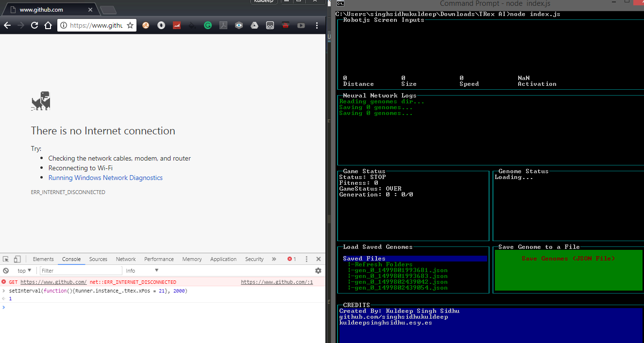Viewport: 644px width, 343px height.
Task: Open the https://www.github.com/:1 source link
Action: pyautogui.click(x=277, y=282)
